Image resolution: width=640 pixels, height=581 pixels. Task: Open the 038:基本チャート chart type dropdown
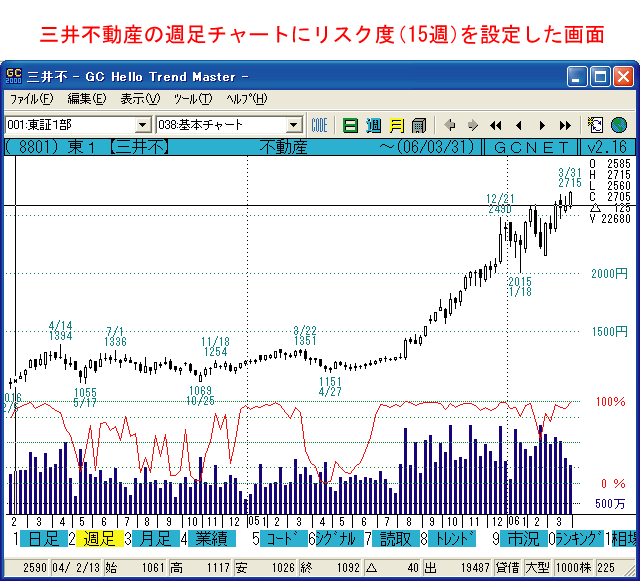pyautogui.click(x=294, y=125)
